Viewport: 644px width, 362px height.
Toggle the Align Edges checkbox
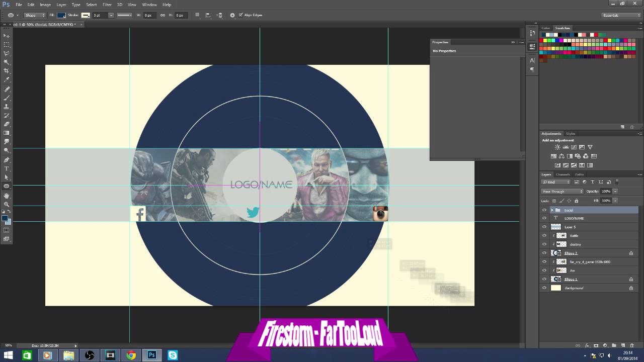point(240,15)
